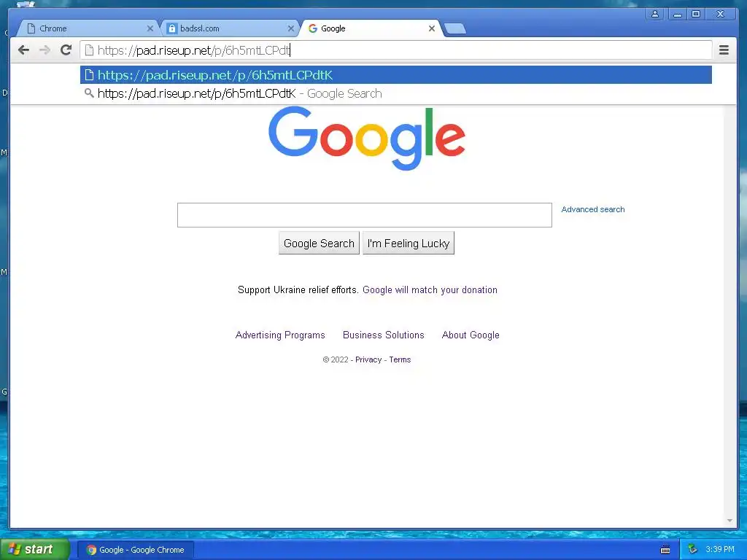Open the Advanced search link
Viewport: 747px width, 560px height.
click(592, 209)
